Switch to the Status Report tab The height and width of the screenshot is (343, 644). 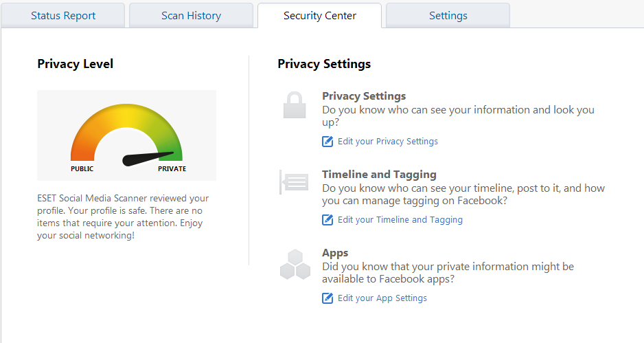63,16
